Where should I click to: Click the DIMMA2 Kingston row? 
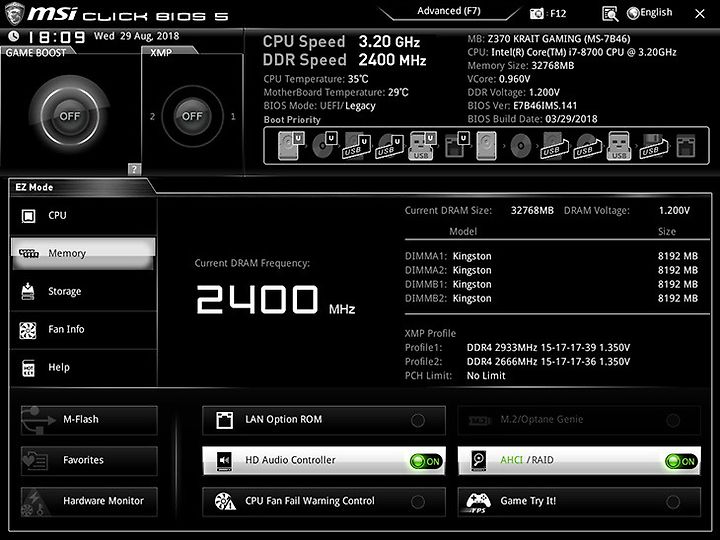tap(551, 270)
